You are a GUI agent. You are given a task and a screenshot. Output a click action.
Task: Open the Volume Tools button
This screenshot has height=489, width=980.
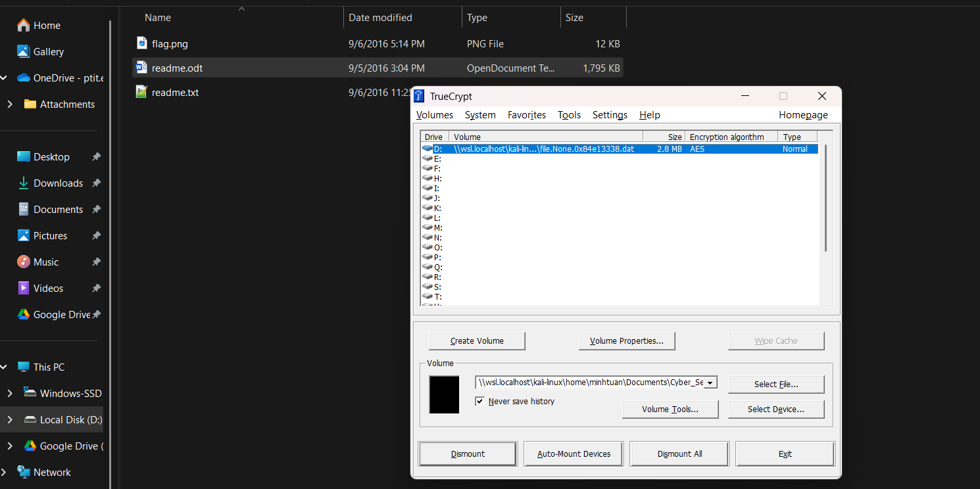(670, 409)
